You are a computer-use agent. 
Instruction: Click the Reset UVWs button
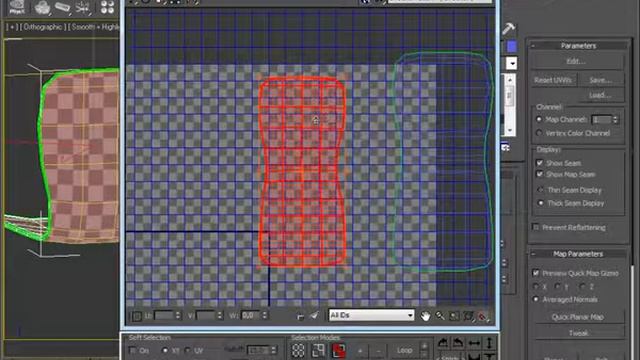[553, 80]
